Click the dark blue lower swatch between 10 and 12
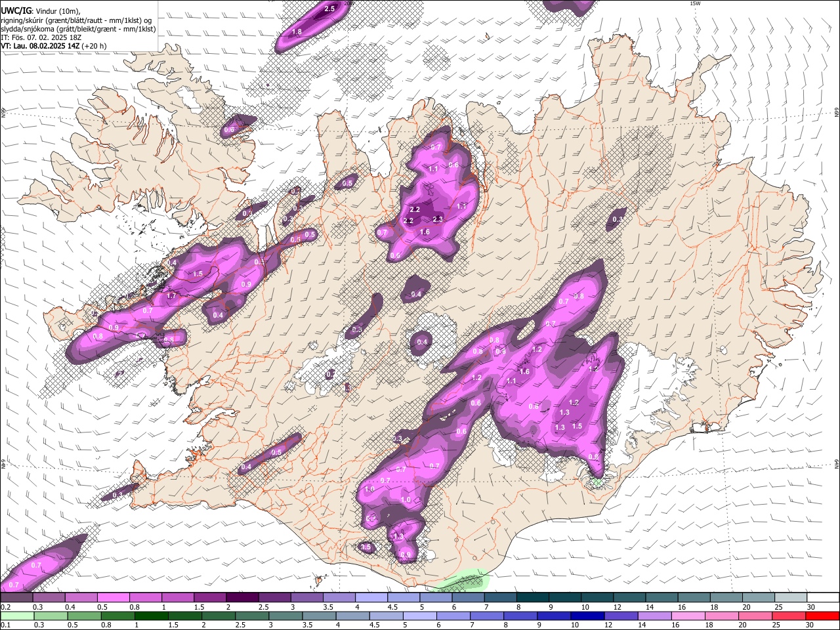The image size is (840, 630). (x=587, y=616)
